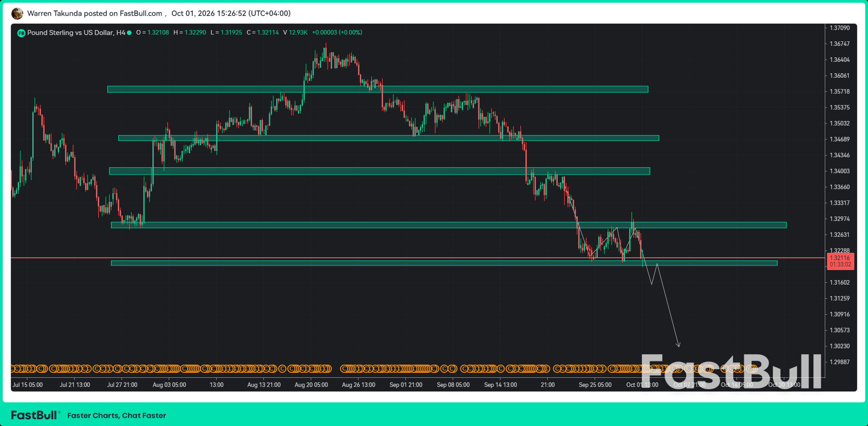Screen dimensions: 868x426
Task: Click time axis label 'Sep 14 13:00'
Action: click(x=500, y=385)
